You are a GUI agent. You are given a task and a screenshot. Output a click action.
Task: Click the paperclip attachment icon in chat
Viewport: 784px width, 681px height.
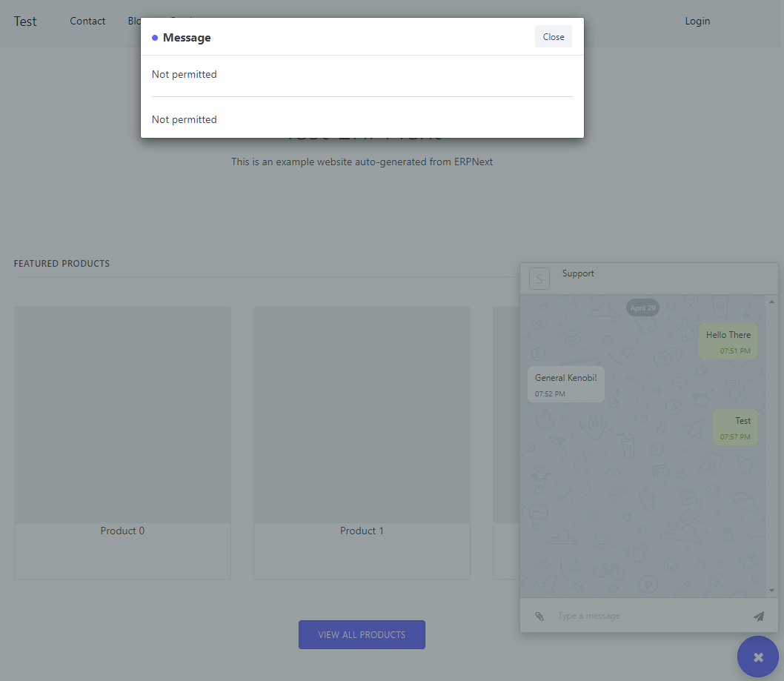click(x=538, y=616)
